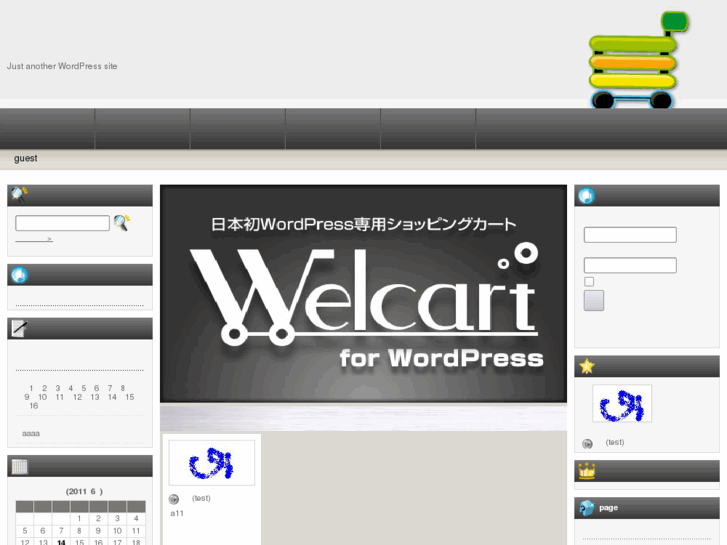
Task: Click the globe icon in left sidebar widget header
Action: click(x=19, y=275)
